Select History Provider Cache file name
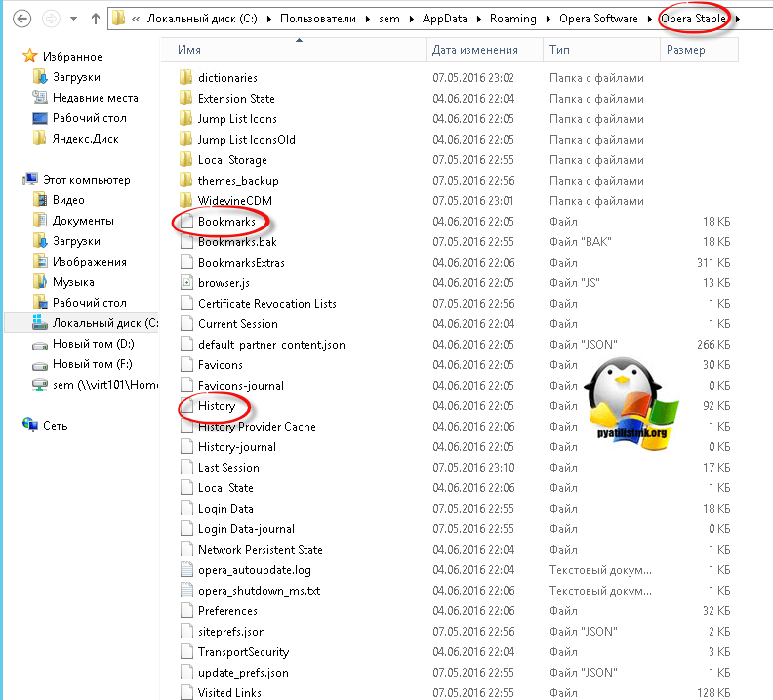773x700 pixels. click(x=257, y=427)
